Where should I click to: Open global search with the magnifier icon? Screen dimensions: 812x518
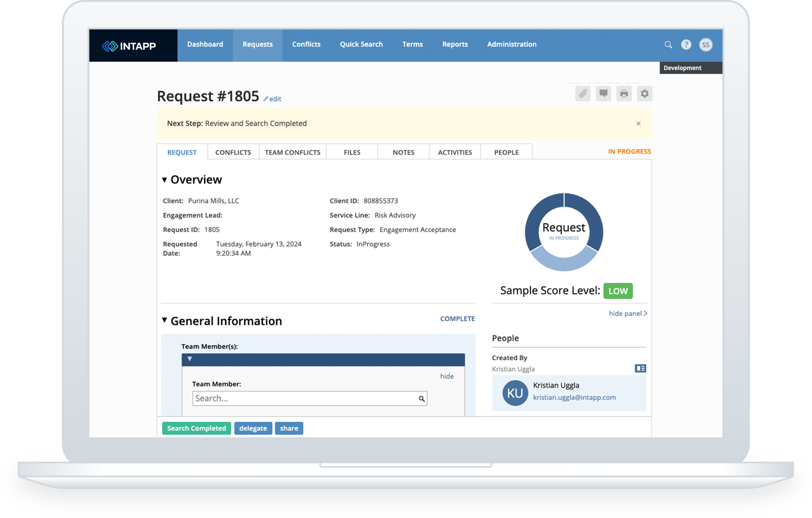click(x=668, y=44)
